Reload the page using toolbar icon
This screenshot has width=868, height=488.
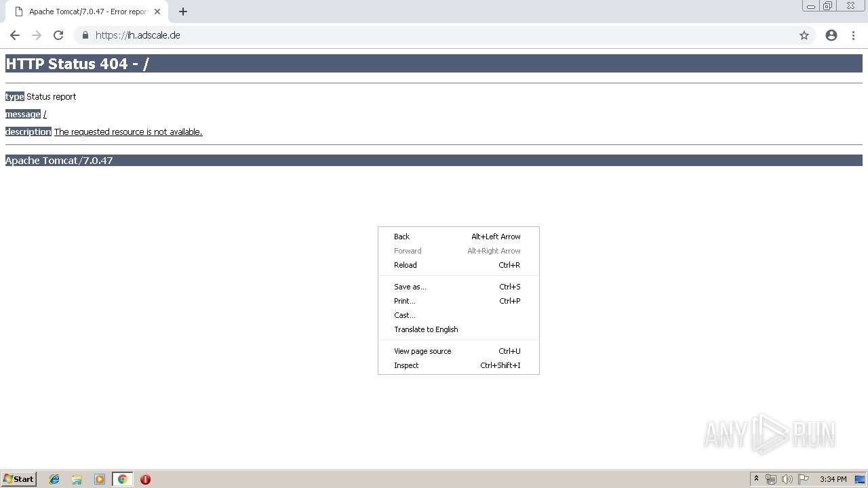[58, 35]
